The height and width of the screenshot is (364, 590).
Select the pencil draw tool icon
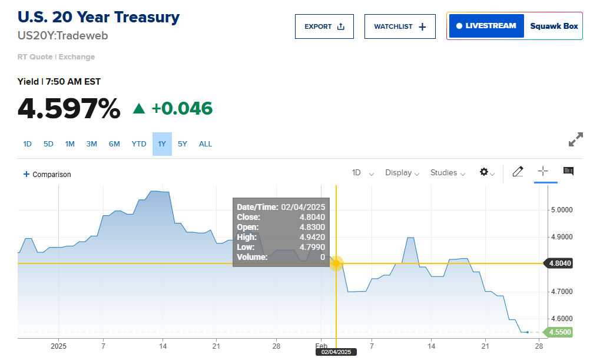coord(518,172)
